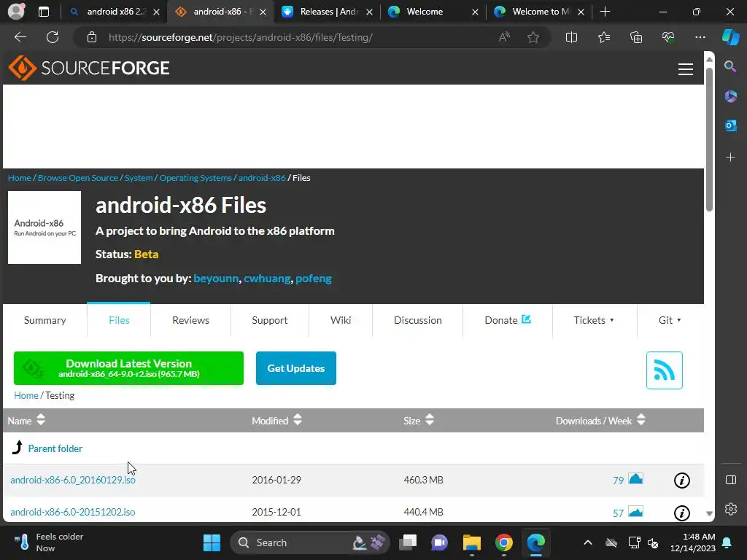This screenshot has width=747, height=560.
Task: Click the Get Updates button
Action: point(296,368)
